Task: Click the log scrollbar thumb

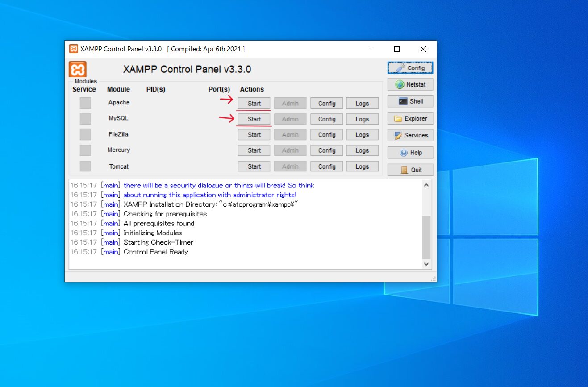Action: pos(426,237)
